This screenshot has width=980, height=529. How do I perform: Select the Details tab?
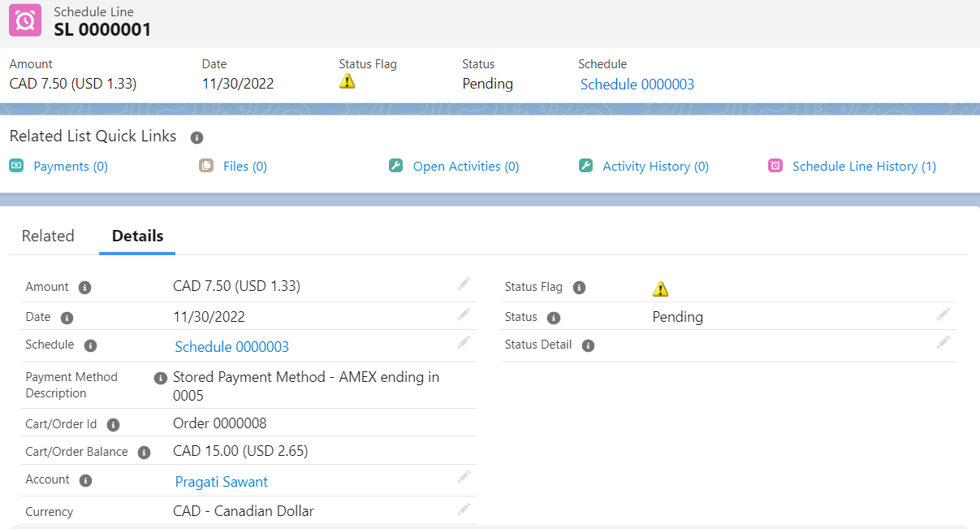137,236
